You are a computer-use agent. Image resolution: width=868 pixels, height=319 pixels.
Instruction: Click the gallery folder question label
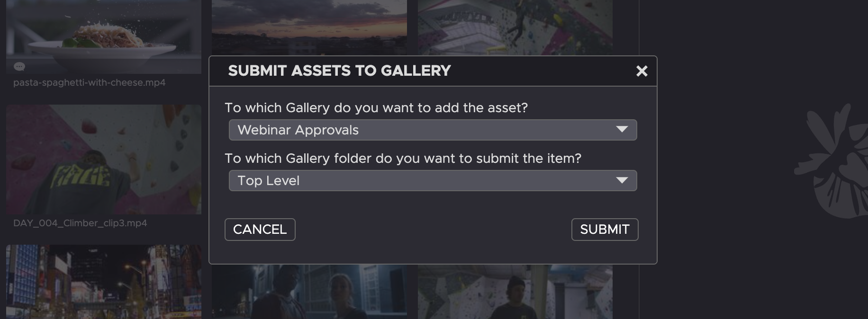pyautogui.click(x=403, y=159)
